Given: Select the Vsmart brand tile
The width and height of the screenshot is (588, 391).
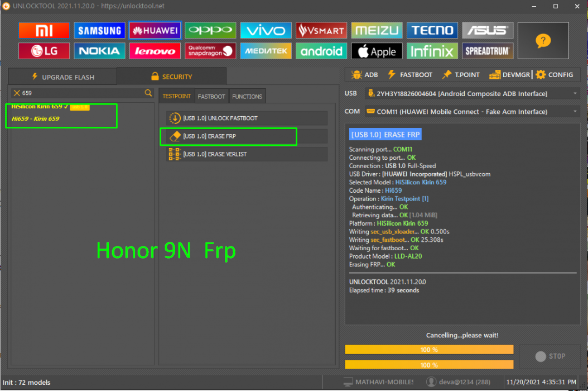Looking at the screenshot, I should (321, 30).
